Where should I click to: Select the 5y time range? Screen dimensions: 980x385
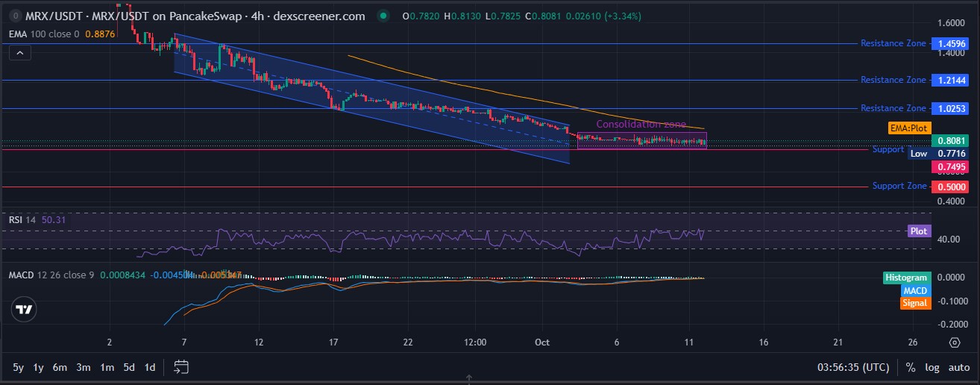19,367
